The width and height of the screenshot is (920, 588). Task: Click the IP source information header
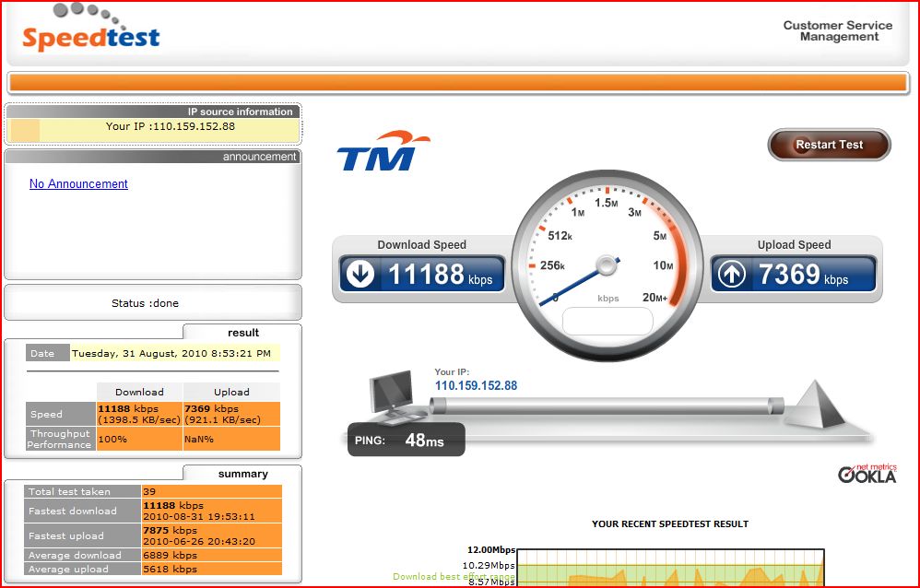(x=242, y=112)
